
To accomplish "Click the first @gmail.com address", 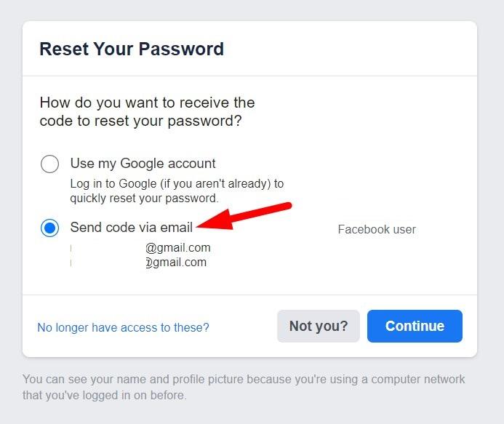I will pos(177,248).
